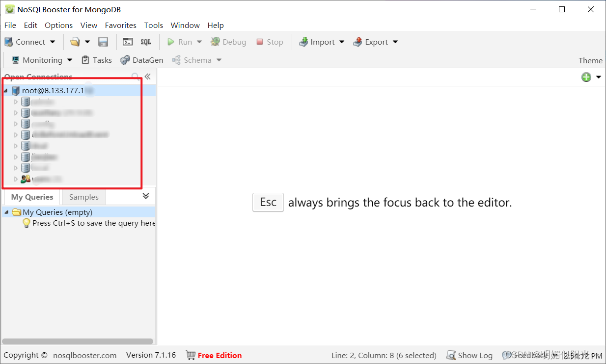Viewport: 606px width, 364px height.
Task: Click the Theme button
Action: coord(590,60)
